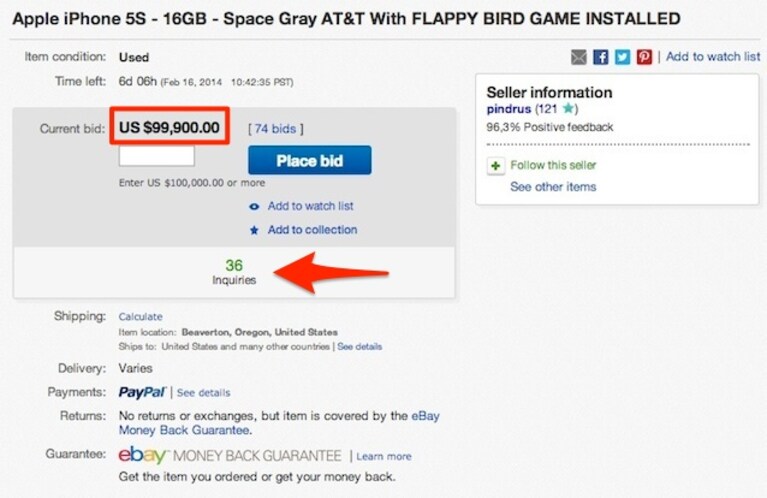Open seller profile pindrus
Screen dimensions: 767x498
coord(509,109)
